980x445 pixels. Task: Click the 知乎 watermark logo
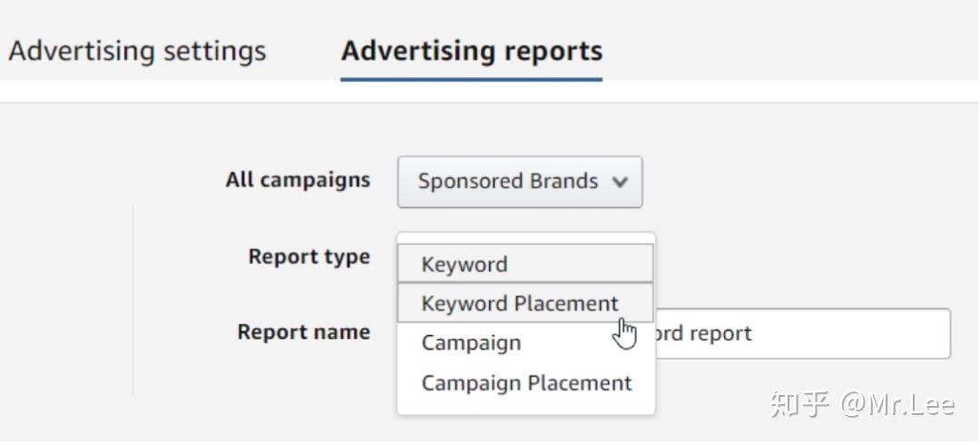point(799,403)
